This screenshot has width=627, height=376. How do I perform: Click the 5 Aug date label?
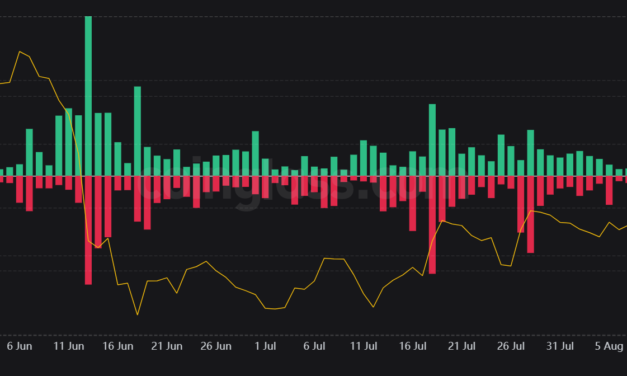tap(609, 346)
